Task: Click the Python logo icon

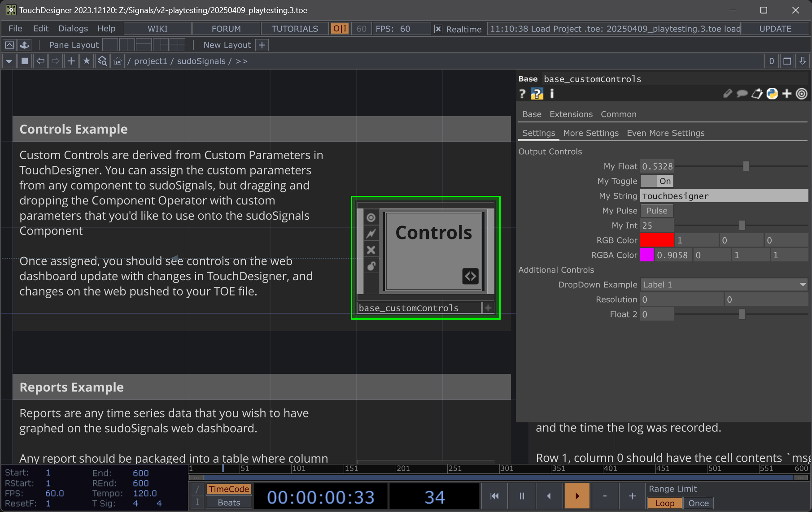Action: point(772,94)
